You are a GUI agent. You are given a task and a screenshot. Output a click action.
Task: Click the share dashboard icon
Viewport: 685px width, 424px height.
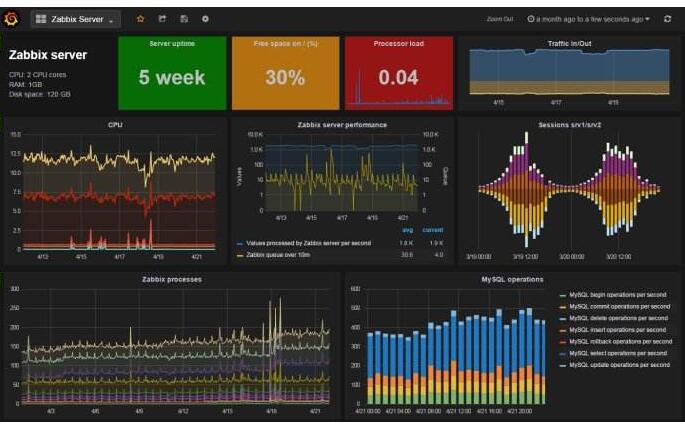162,19
